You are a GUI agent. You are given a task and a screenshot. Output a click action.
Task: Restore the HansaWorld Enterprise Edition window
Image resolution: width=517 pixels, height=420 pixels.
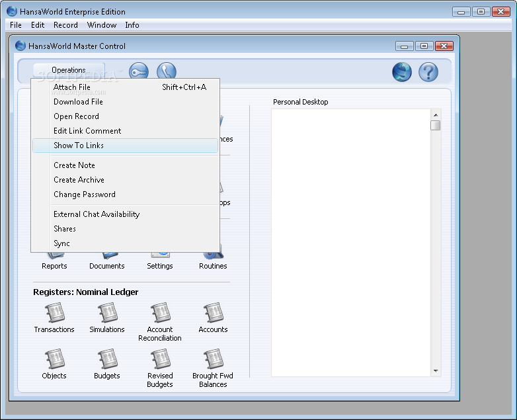pos(481,12)
